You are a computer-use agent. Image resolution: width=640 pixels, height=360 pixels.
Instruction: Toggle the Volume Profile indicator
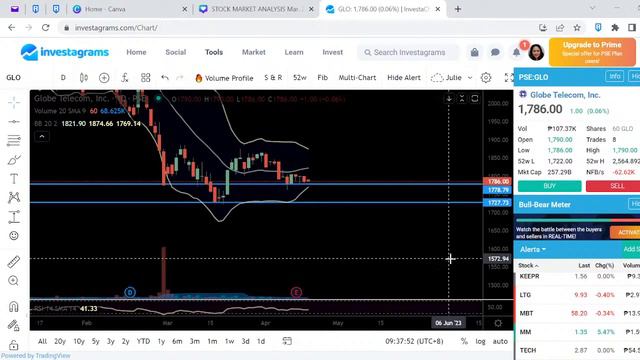coord(224,78)
